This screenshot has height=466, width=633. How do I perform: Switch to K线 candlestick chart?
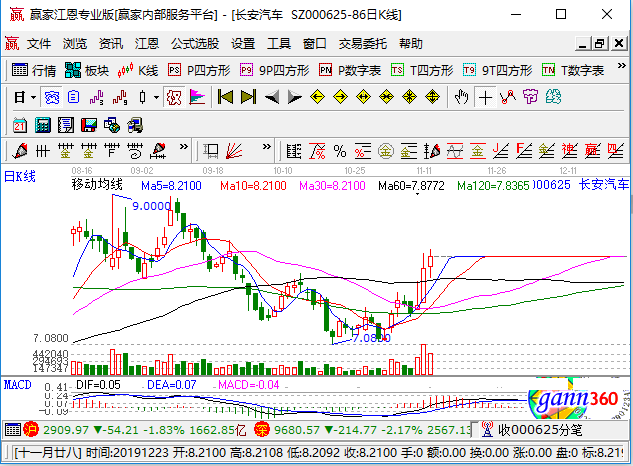(x=138, y=71)
